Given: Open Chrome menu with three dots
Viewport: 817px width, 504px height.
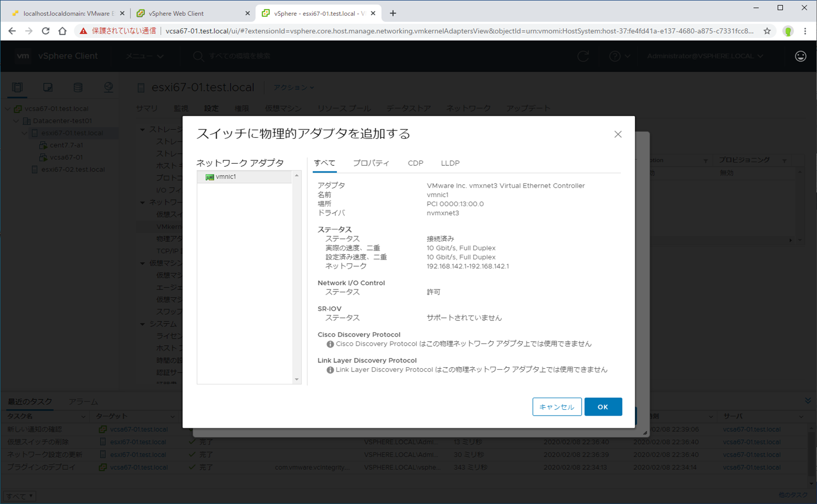Looking at the screenshot, I should point(805,31).
